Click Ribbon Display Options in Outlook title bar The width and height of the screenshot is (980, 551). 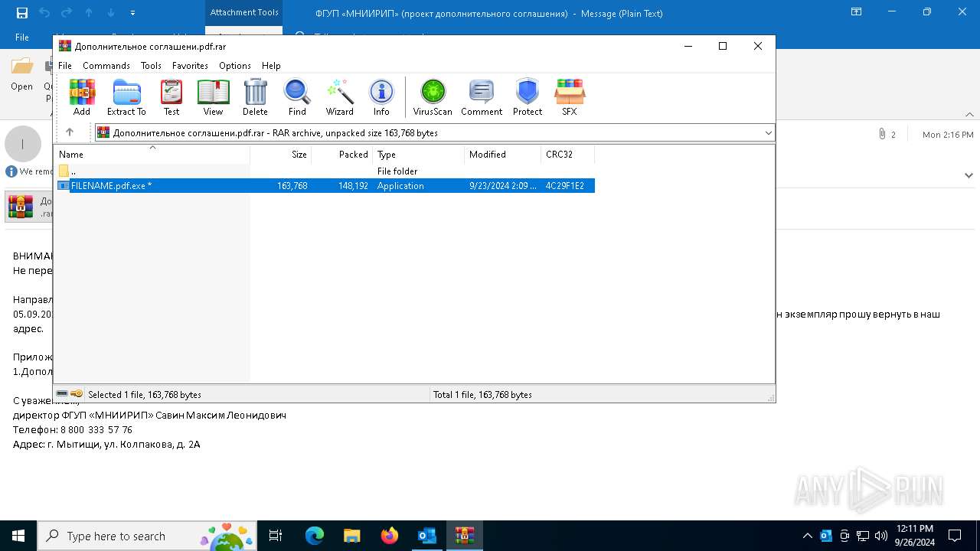[x=857, y=12]
